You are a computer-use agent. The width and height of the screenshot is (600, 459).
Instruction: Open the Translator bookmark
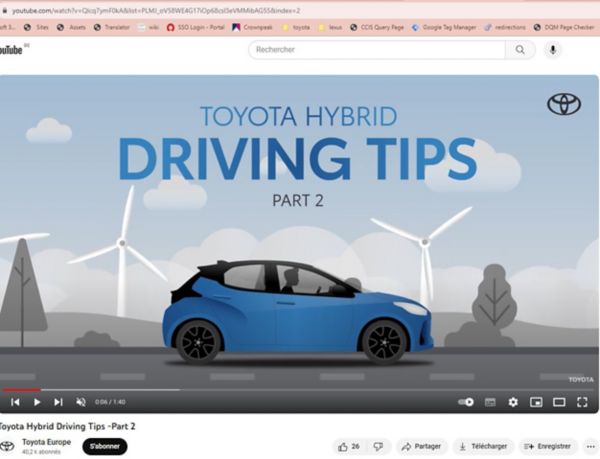coord(112,27)
